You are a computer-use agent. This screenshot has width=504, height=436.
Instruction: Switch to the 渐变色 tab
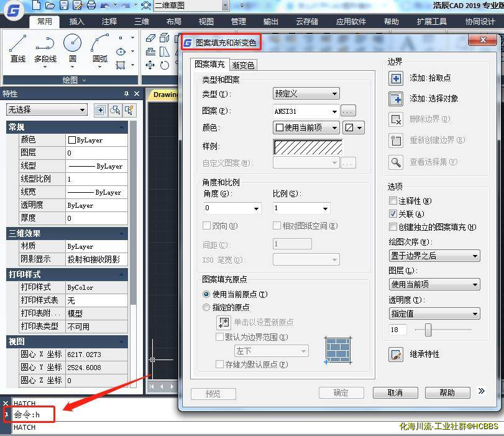click(x=244, y=65)
